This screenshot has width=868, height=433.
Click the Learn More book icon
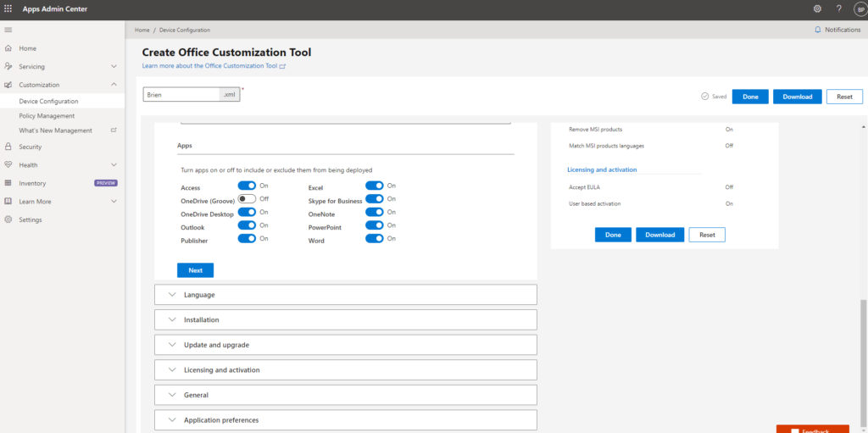pos(8,202)
